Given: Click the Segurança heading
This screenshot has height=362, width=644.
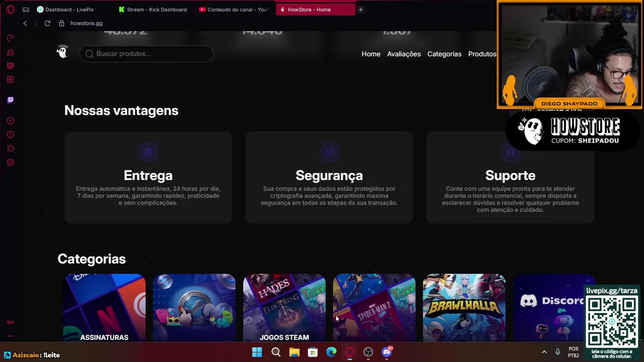Looking at the screenshot, I should click(x=329, y=175).
